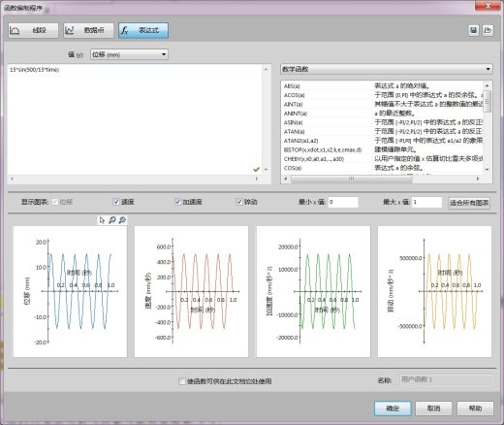Click the load function file icon
The height and width of the screenshot is (425, 504).
point(488,30)
